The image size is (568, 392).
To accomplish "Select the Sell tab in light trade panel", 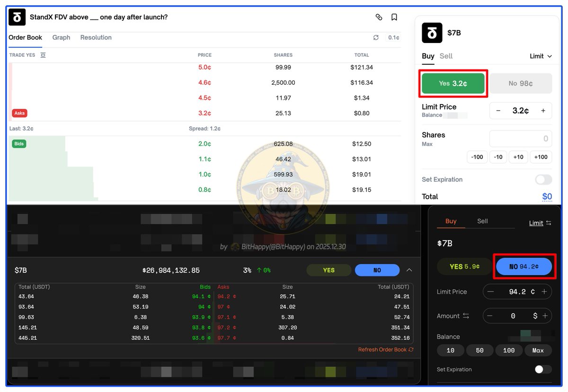I will coord(446,56).
